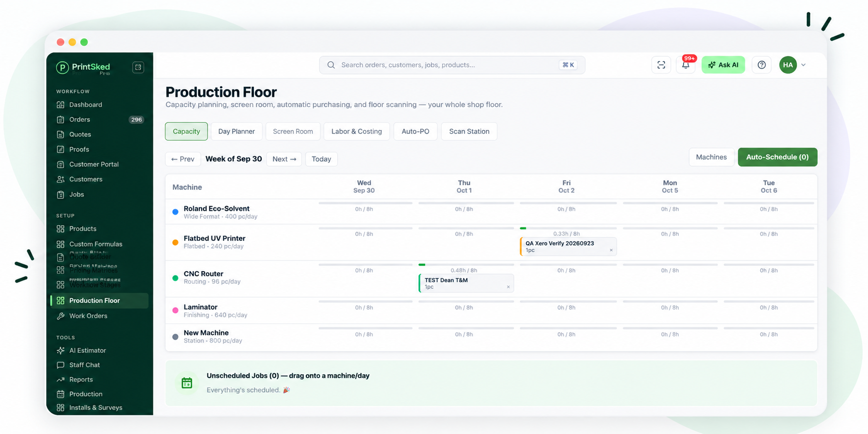Open the Ask AI assistant
The width and height of the screenshot is (868, 434).
click(x=723, y=65)
